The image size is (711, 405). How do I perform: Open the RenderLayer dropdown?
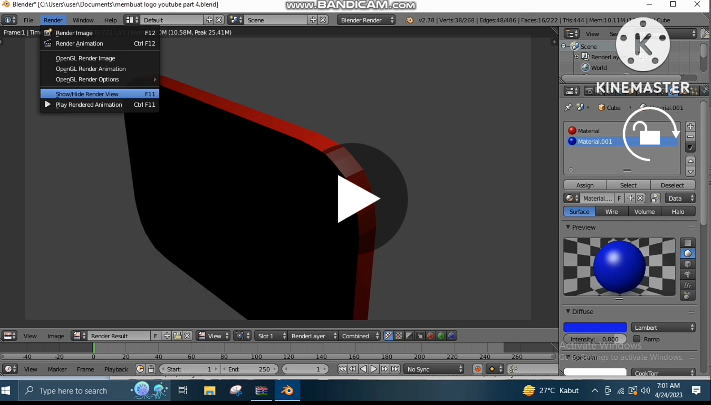click(313, 336)
